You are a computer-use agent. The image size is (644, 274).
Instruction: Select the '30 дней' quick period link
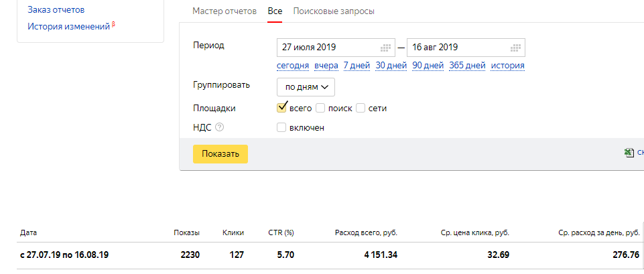pos(391,66)
